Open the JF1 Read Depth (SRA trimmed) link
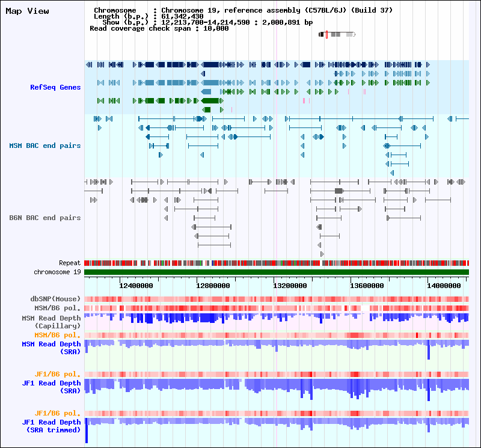 (x=51, y=426)
